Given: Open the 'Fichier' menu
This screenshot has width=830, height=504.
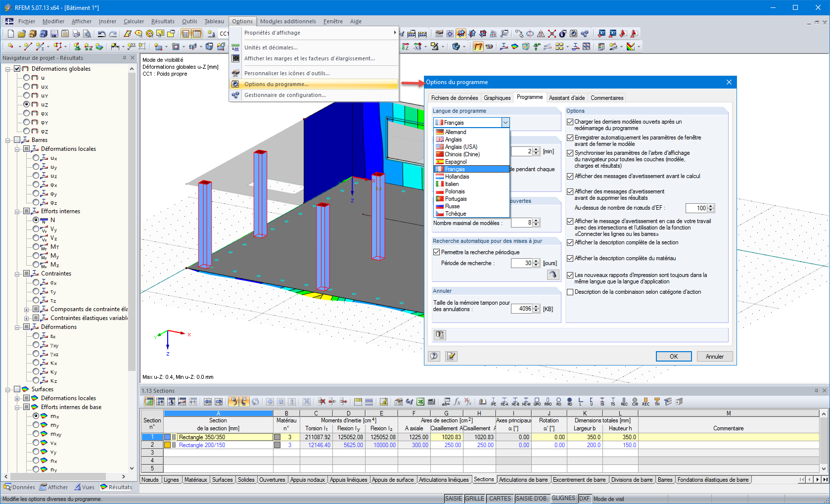Looking at the screenshot, I should point(27,21).
